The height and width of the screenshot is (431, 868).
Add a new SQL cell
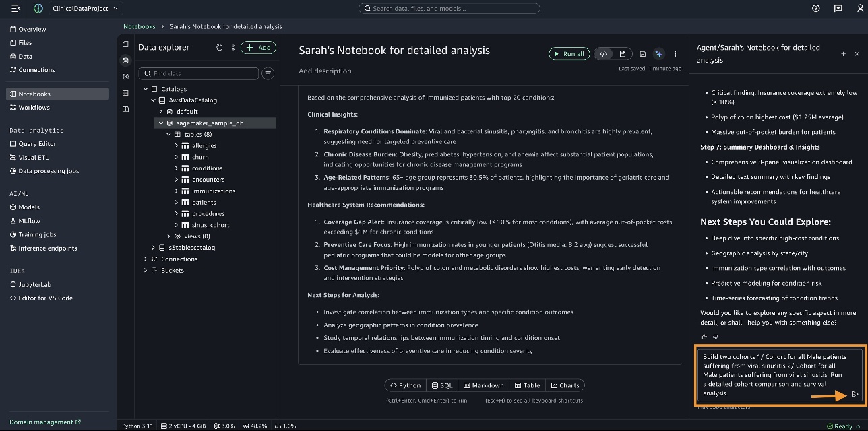point(442,385)
